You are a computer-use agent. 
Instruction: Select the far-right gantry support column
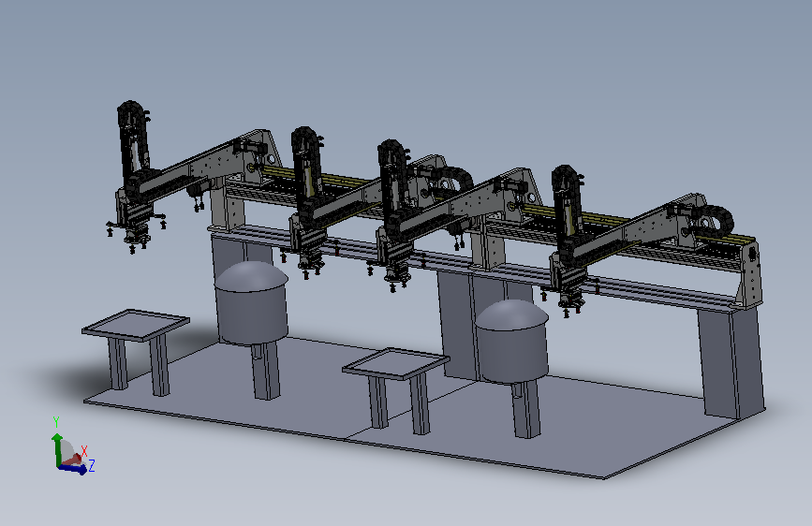[731, 362]
